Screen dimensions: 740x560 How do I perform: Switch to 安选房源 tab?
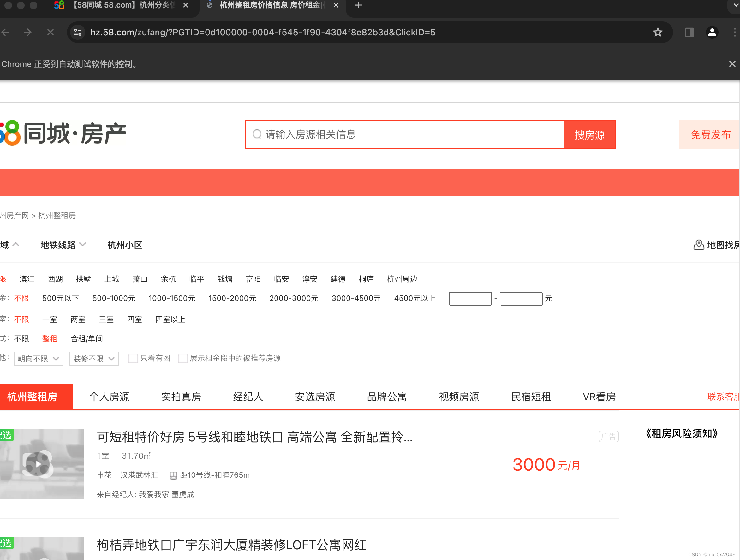315,397
